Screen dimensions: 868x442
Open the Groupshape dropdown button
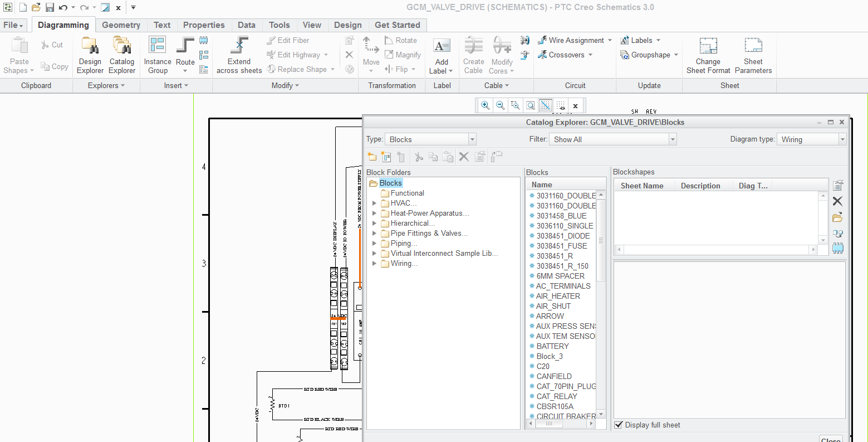tap(649, 55)
